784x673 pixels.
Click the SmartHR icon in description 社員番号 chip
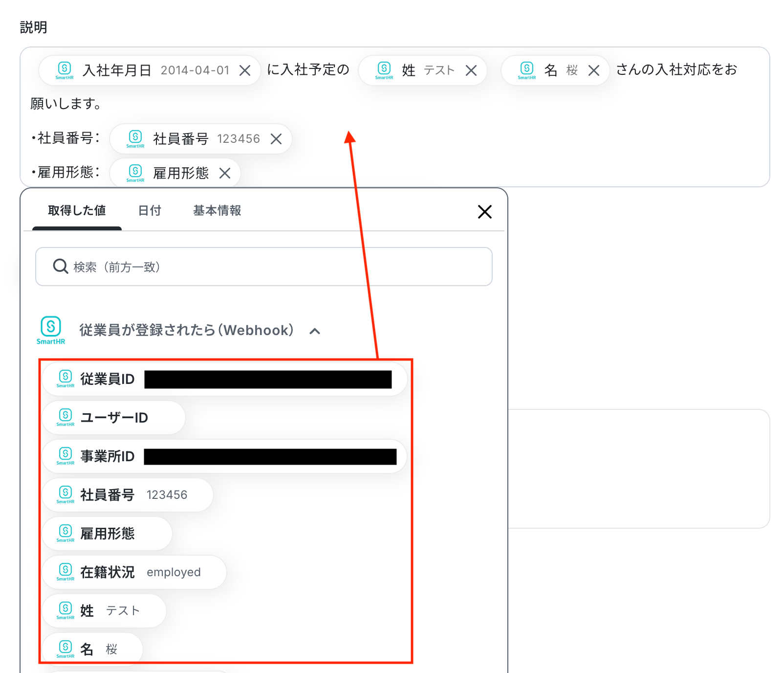tap(135, 139)
